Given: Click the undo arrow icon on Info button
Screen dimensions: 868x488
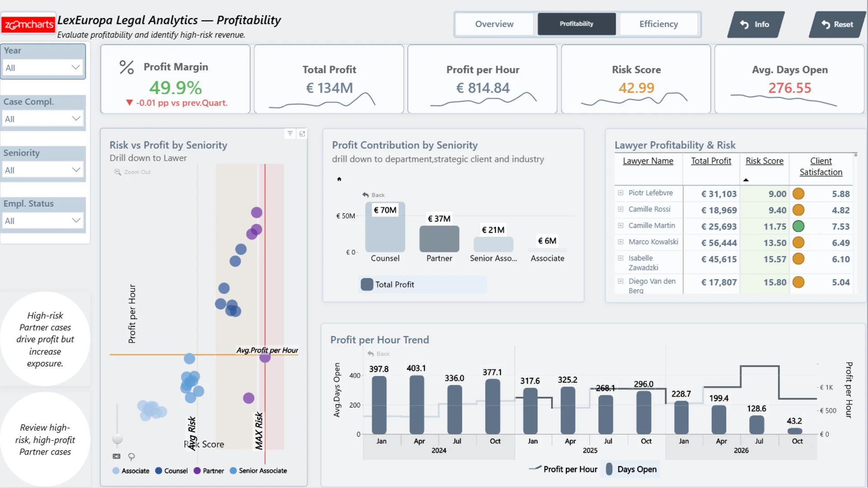Looking at the screenshot, I should (744, 24).
